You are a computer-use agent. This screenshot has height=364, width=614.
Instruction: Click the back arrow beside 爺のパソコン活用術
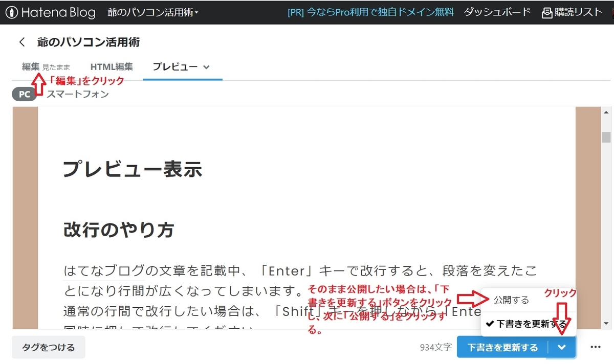21,42
